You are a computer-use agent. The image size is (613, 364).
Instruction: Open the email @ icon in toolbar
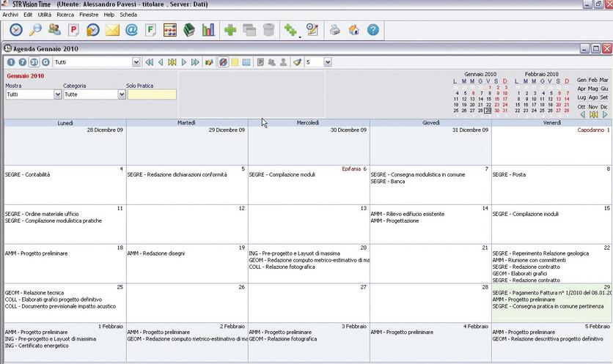(131, 30)
